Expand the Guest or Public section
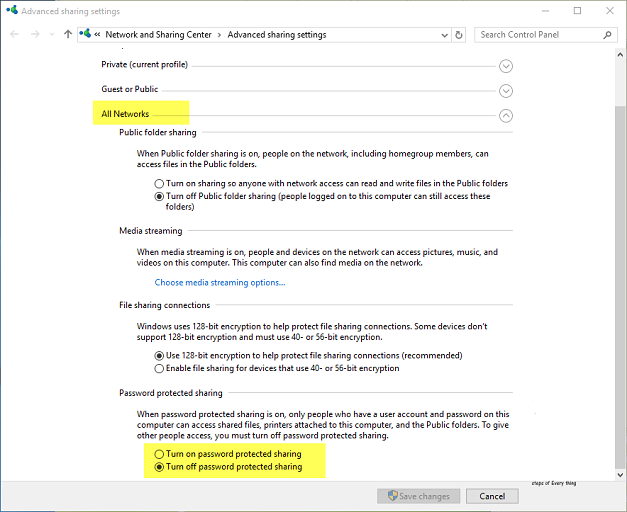Screen dimensions: 627x512 [x=506, y=91]
